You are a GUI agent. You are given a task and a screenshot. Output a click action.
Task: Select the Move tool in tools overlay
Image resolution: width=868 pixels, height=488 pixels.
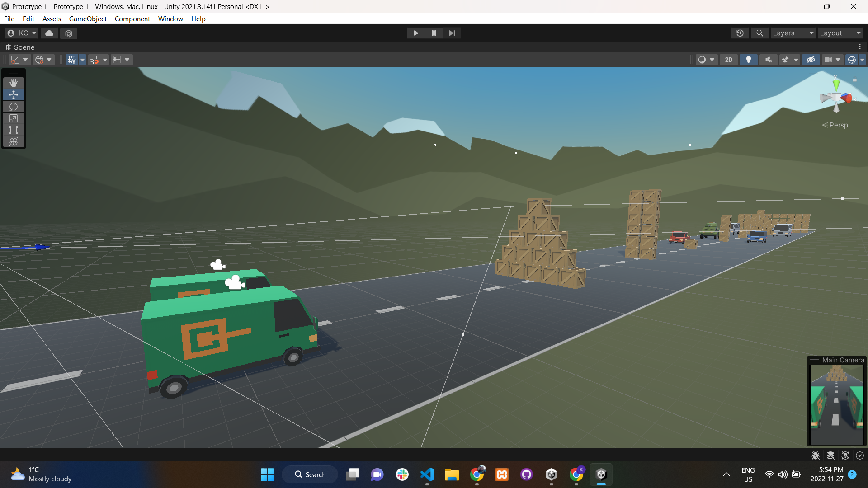[x=14, y=95]
